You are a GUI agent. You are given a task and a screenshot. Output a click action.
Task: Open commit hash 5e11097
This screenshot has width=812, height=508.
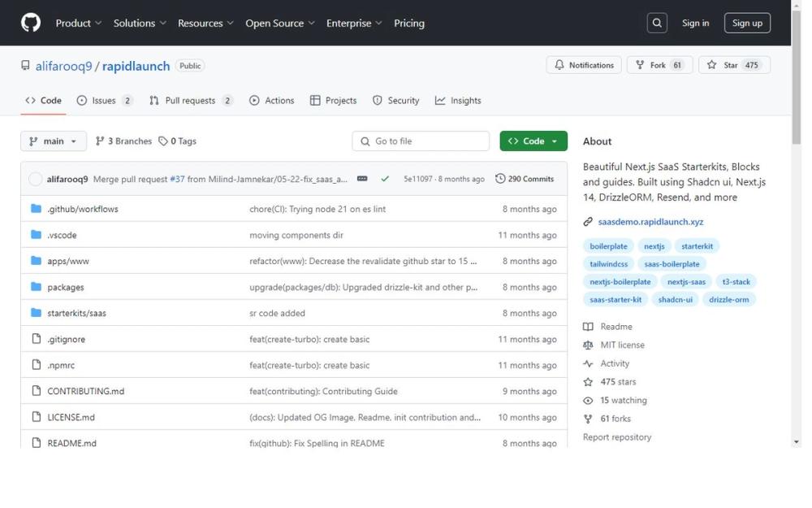click(418, 179)
